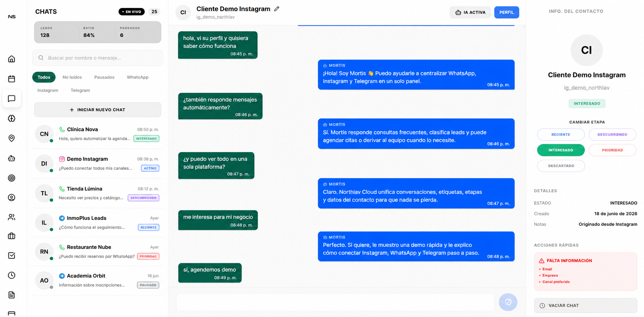Click the VACIAR CHAT button
Viewport: 644px width, 317px height.
585,305
